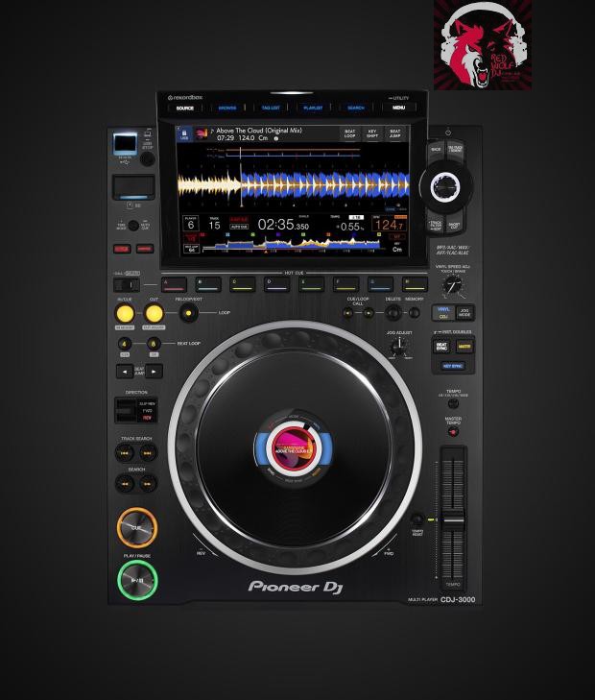Click Track Search next button
595x700 pixels.
click(x=148, y=453)
